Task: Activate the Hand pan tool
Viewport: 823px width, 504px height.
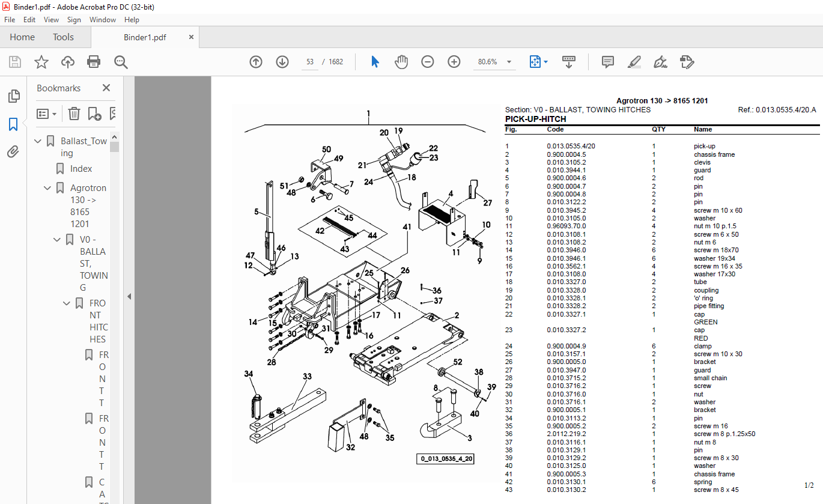Action: point(401,62)
